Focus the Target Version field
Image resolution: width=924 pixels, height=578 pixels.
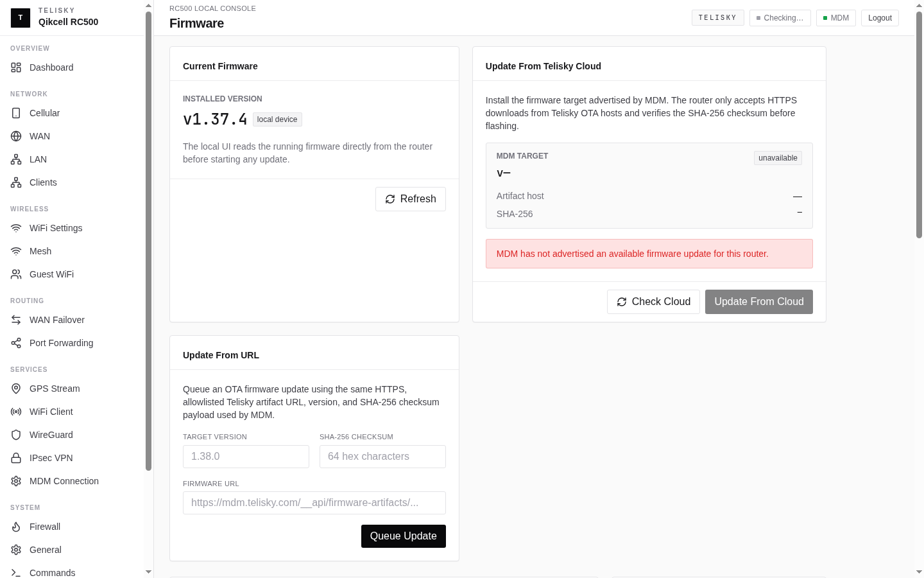tap(246, 457)
